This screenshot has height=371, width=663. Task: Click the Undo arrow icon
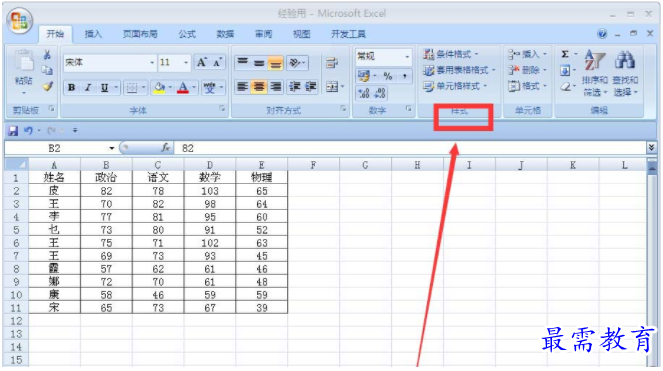[x=28, y=131]
